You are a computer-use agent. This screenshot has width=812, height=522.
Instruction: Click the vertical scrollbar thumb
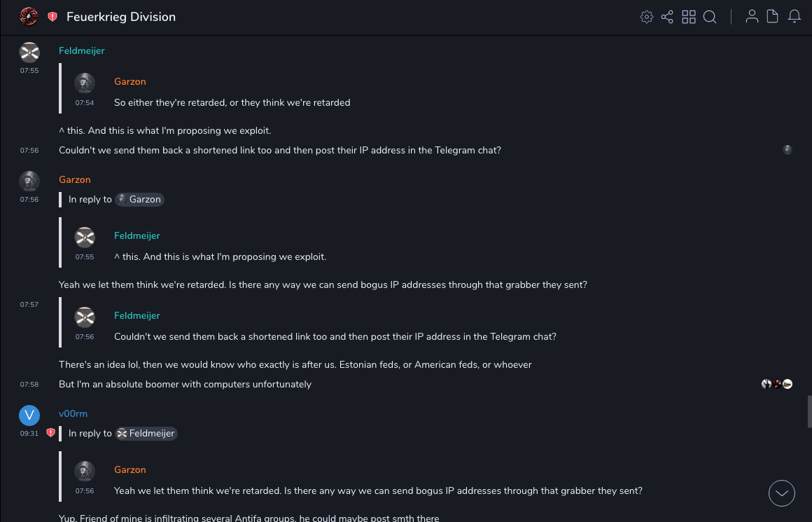[x=809, y=411]
